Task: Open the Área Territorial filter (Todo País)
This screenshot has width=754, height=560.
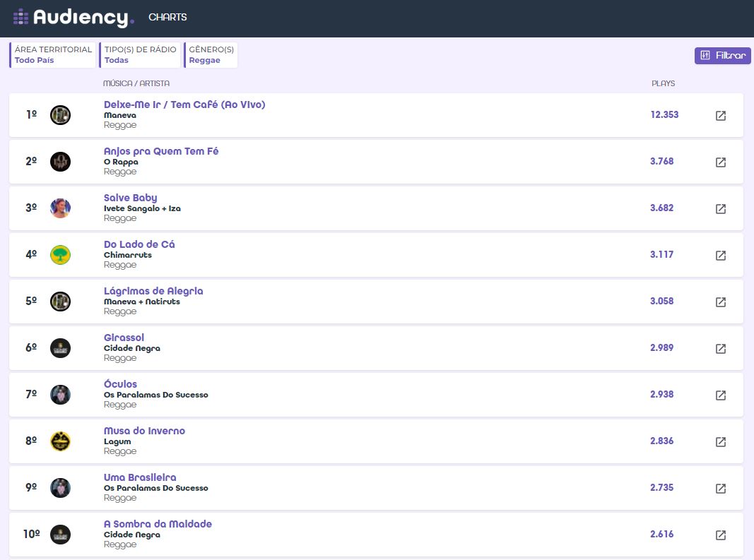Action: tap(52, 55)
